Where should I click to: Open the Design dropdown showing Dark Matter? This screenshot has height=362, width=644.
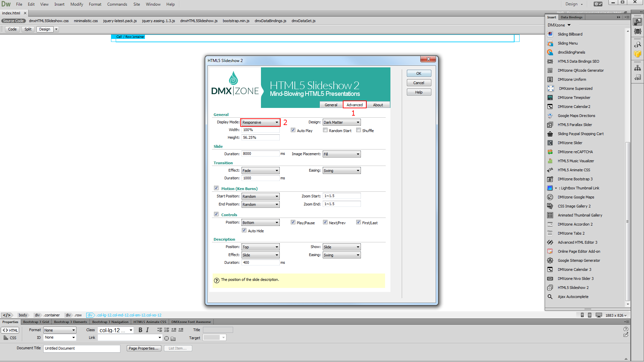point(341,122)
